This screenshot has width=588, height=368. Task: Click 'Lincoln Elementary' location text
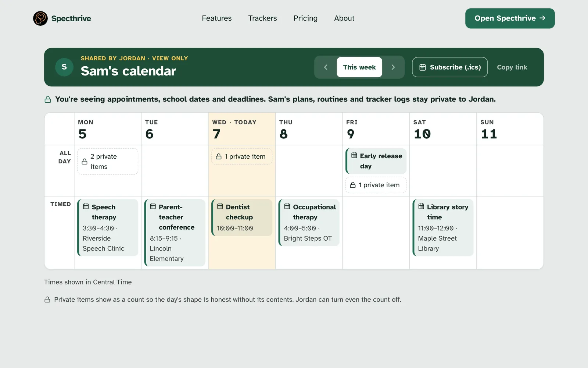166,254
